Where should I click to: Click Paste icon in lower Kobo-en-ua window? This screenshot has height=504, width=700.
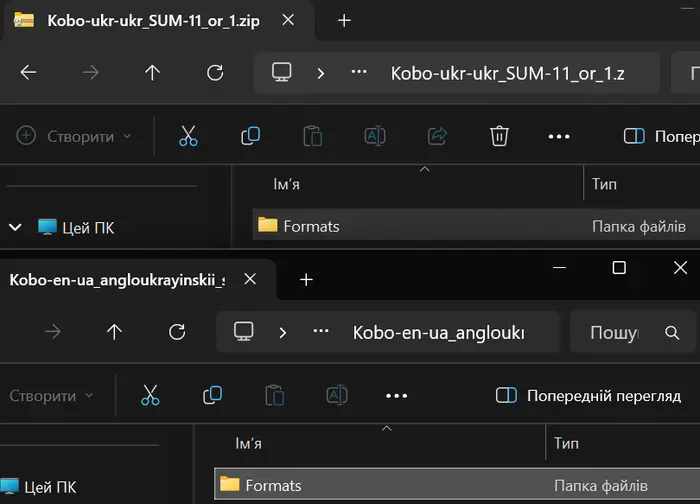coord(275,396)
